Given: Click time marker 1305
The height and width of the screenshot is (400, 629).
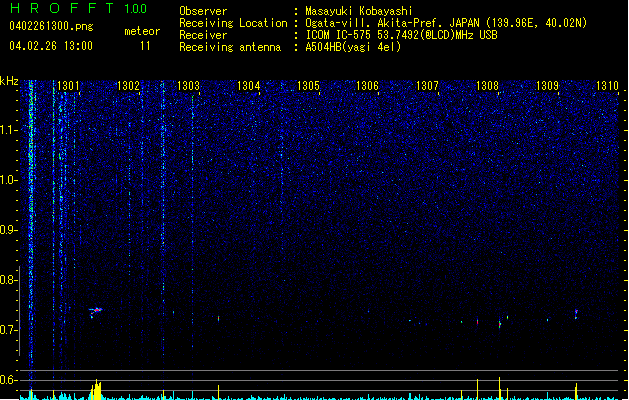Looking at the screenshot, I should pyautogui.click(x=308, y=86).
